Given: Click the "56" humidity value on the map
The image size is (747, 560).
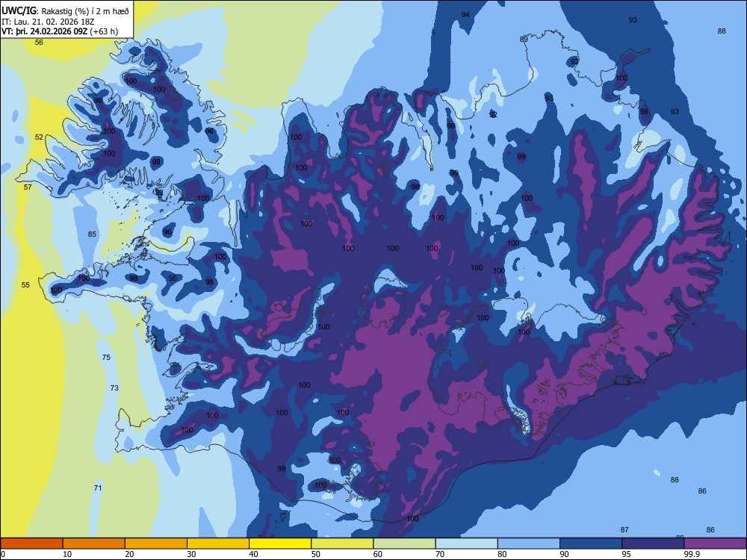Looking at the screenshot, I should 39,43.
